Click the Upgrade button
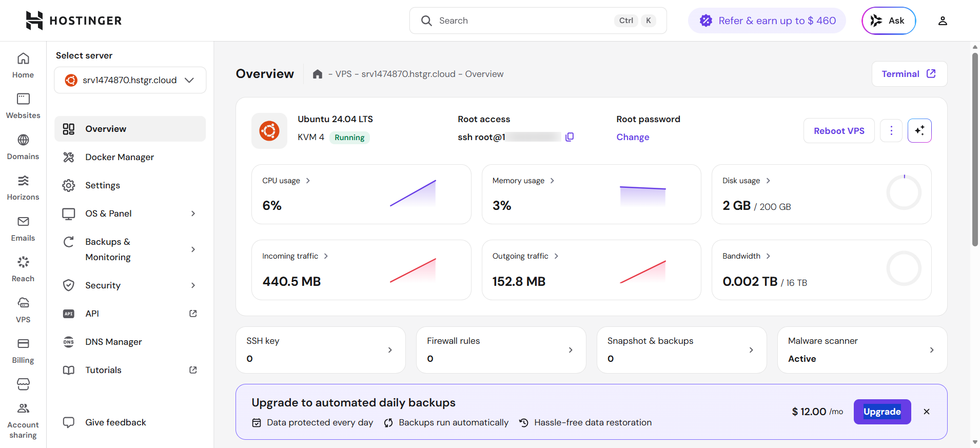980x448 pixels. click(x=882, y=412)
